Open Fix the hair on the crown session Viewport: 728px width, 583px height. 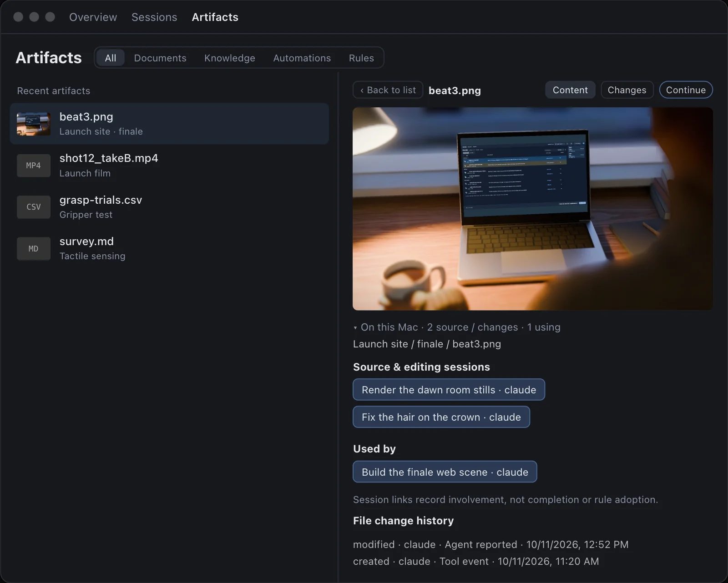[x=441, y=417]
